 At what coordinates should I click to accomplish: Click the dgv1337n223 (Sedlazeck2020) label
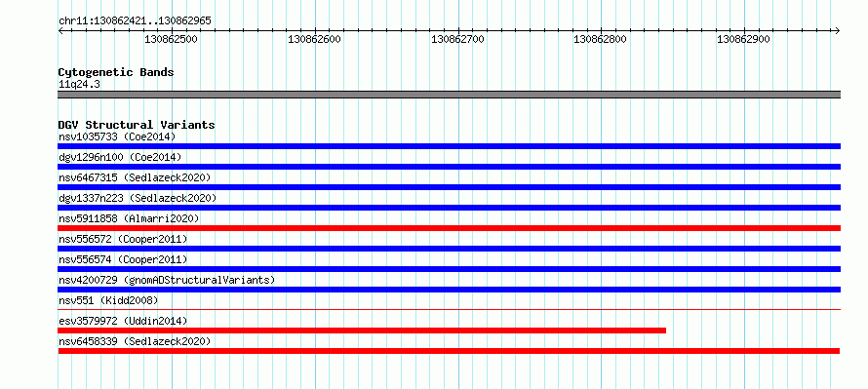[138, 198]
